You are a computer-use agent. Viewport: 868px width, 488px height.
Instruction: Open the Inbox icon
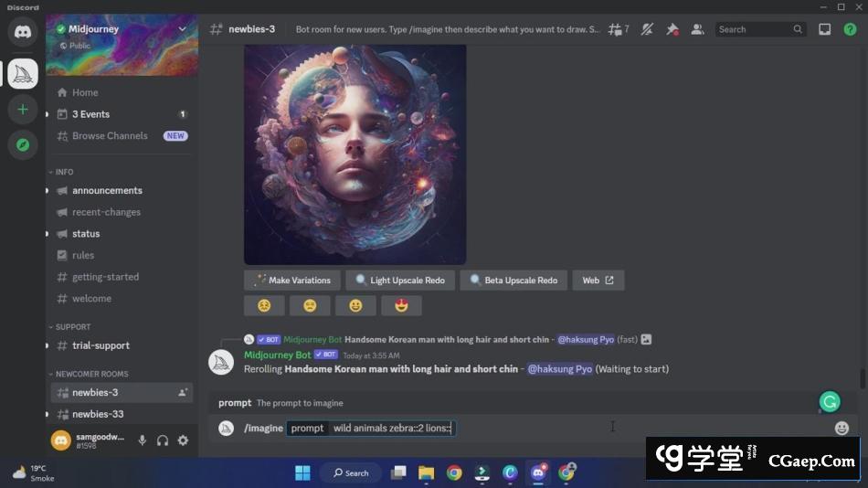(x=824, y=29)
